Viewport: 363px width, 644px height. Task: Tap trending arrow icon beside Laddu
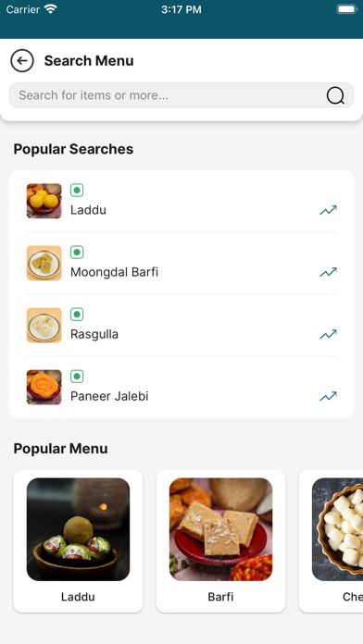pos(328,210)
